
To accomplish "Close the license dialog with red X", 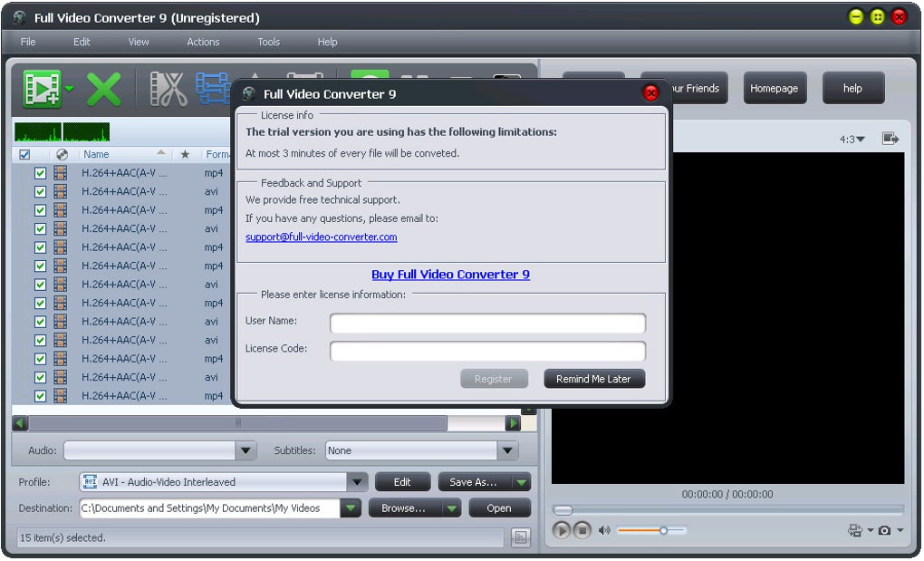I will coord(650,93).
